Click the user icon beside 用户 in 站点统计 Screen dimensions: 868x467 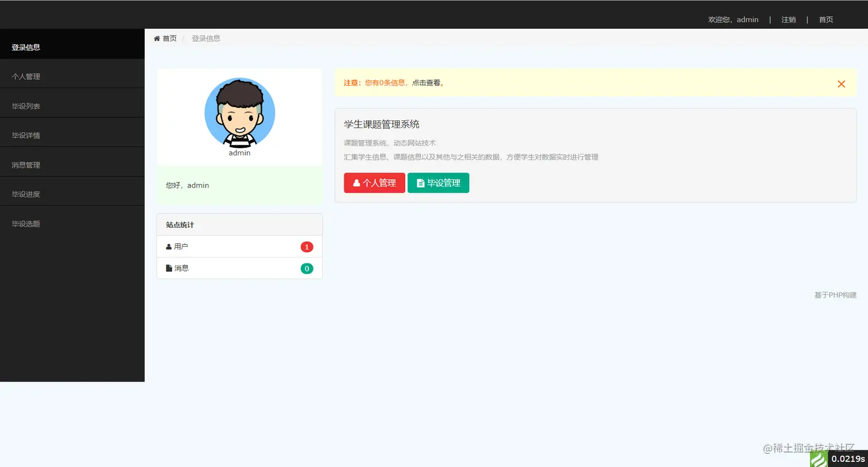pos(169,246)
